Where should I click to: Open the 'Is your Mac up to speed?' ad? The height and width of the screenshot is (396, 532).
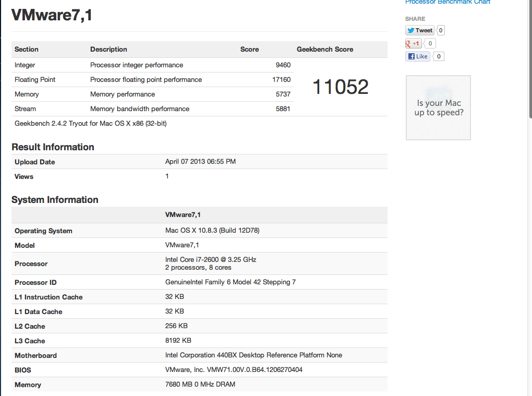coord(438,107)
